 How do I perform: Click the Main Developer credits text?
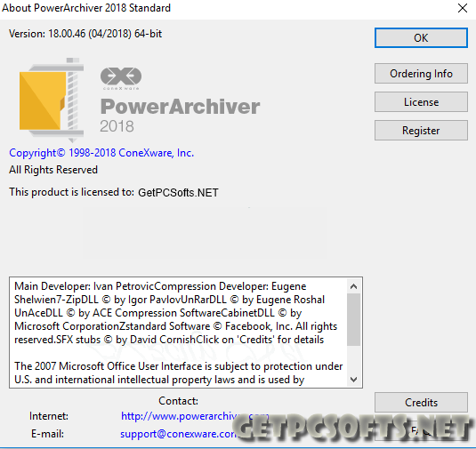click(x=175, y=313)
